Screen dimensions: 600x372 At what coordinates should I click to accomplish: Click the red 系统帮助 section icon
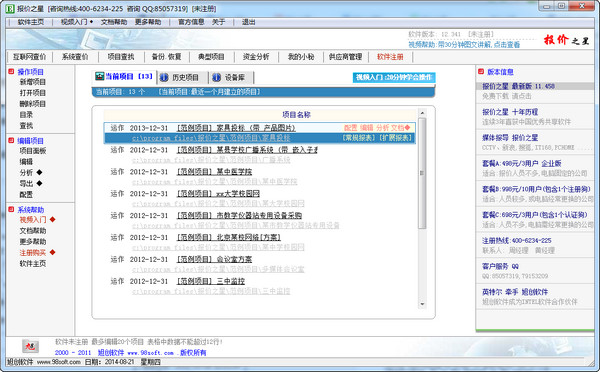tap(11, 209)
